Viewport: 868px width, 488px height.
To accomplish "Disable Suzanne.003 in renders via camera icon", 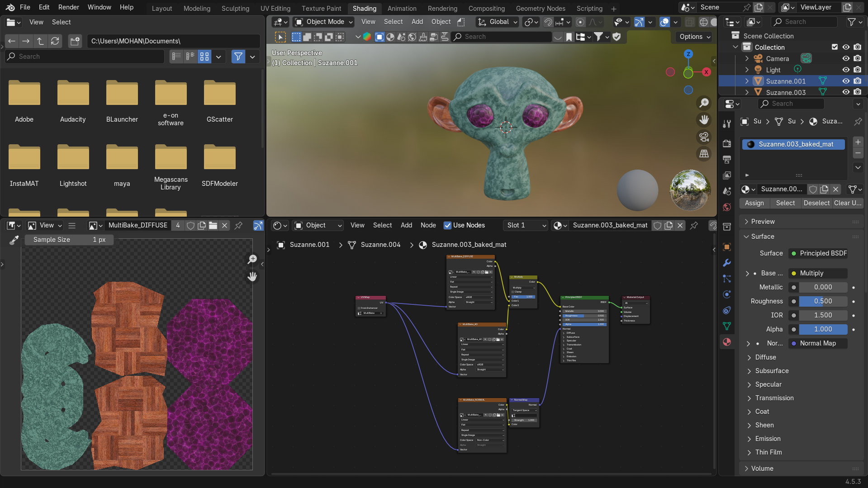I will coord(857,92).
